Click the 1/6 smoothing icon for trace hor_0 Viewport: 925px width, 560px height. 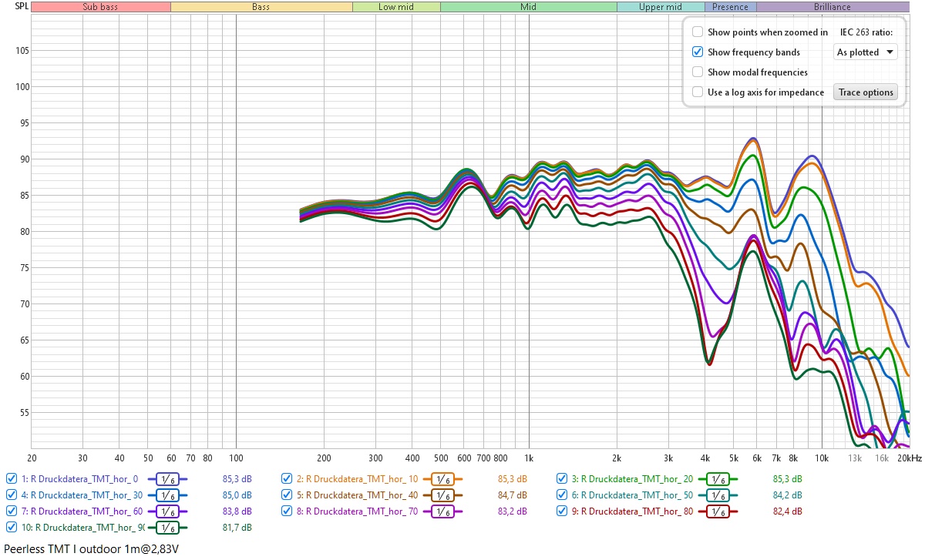[168, 478]
